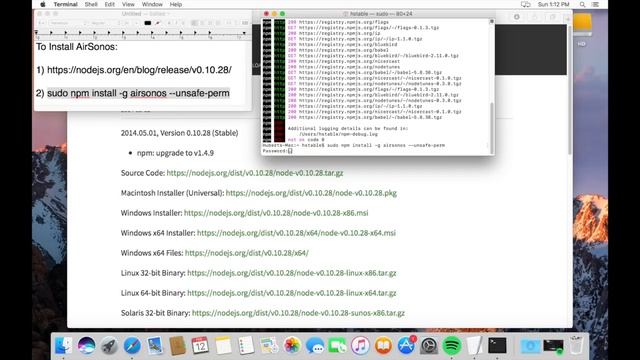Launch Siri from the Dock
This screenshot has width=640, height=360.
click(x=86, y=346)
